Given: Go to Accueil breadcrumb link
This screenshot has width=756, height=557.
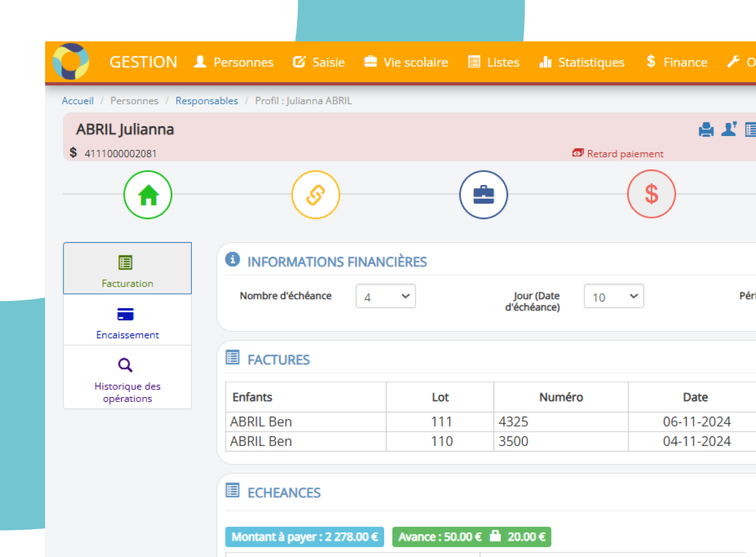Looking at the screenshot, I should pyautogui.click(x=78, y=100).
